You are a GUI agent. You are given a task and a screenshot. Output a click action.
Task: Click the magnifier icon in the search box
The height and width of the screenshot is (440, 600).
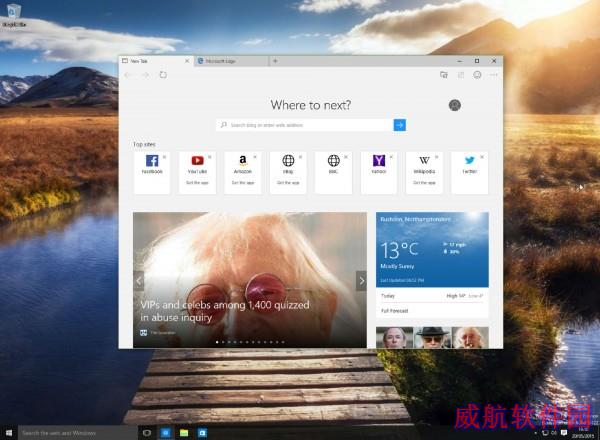[224, 125]
